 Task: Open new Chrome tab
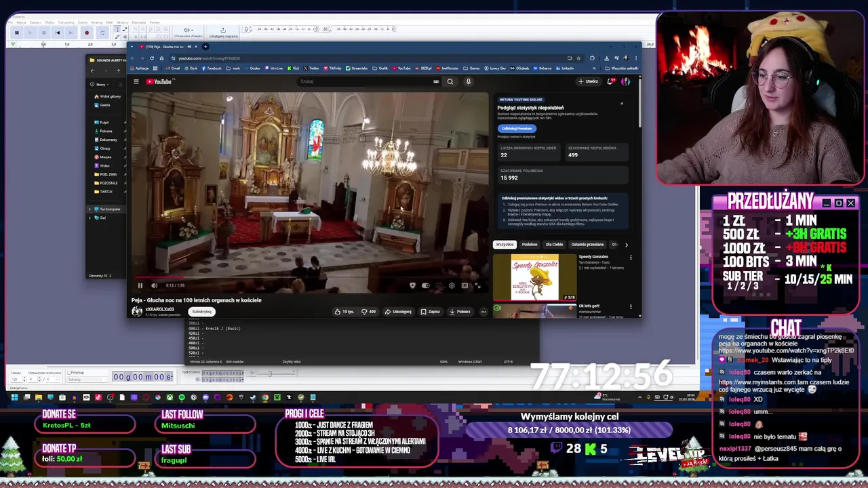pyautogui.click(x=205, y=47)
